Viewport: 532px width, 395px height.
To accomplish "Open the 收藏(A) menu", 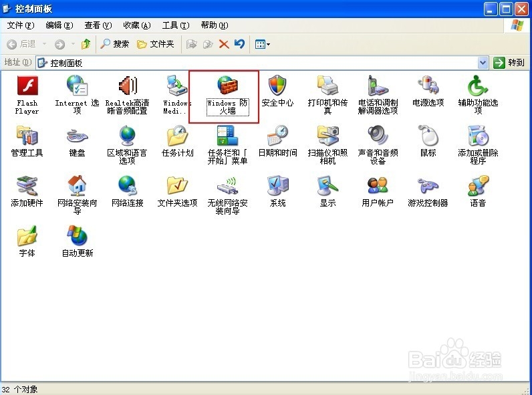I will [137, 25].
